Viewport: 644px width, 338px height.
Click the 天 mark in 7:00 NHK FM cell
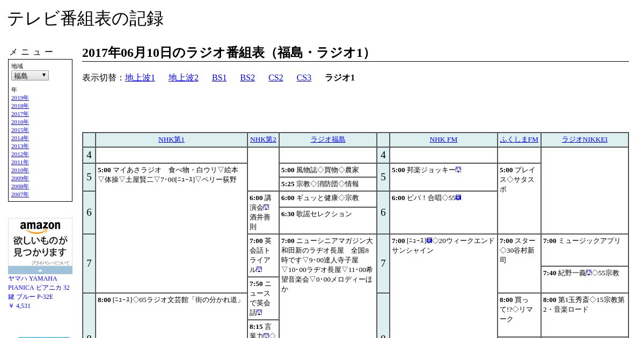pos(429,241)
